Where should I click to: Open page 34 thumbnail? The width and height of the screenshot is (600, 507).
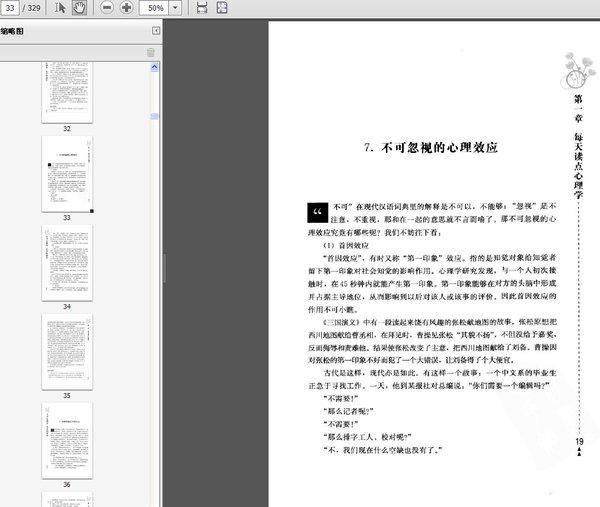(67, 263)
